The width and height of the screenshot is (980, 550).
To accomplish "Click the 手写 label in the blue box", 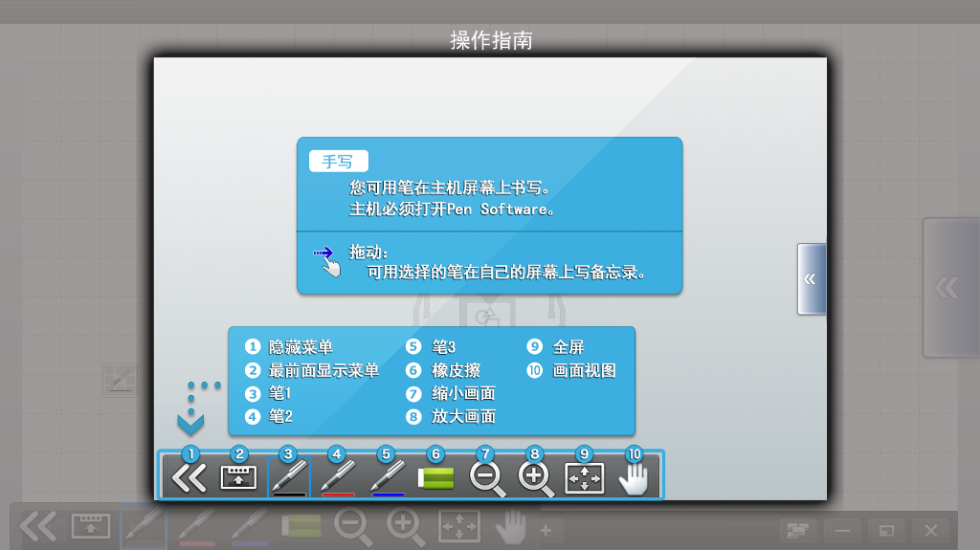I will [338, 162].
